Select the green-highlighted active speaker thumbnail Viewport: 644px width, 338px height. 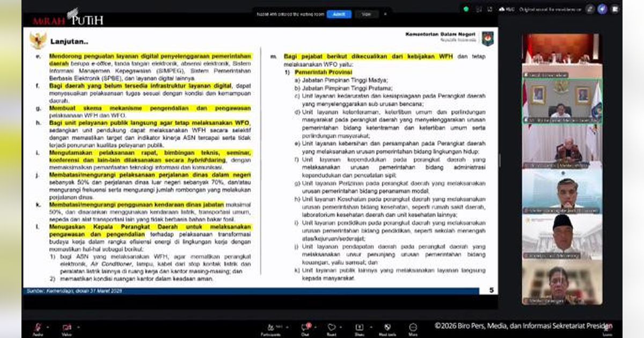(x=562, y=102)
